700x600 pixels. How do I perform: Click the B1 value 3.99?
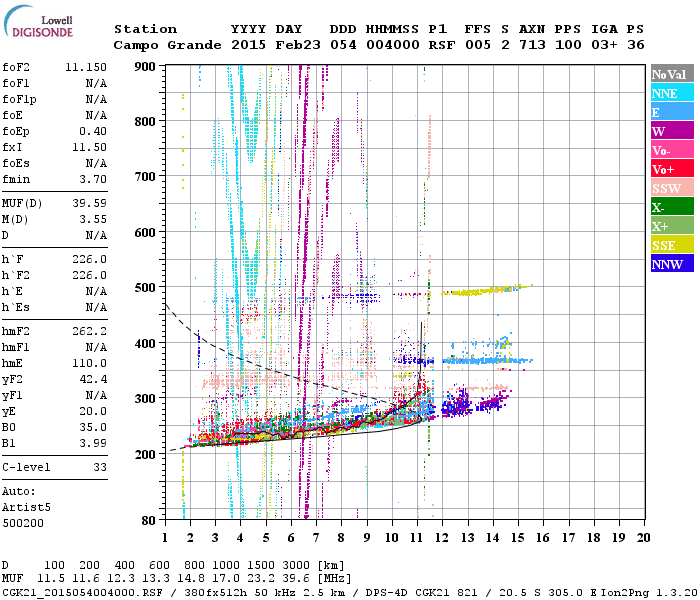point(93,443)
